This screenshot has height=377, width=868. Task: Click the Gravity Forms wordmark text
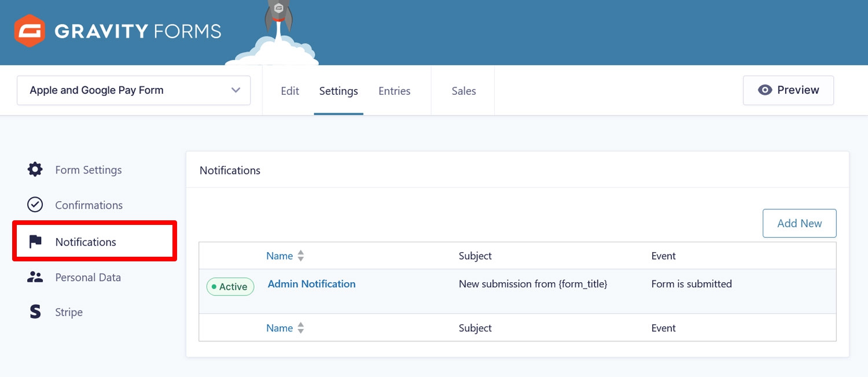click(x=138, y=31)
